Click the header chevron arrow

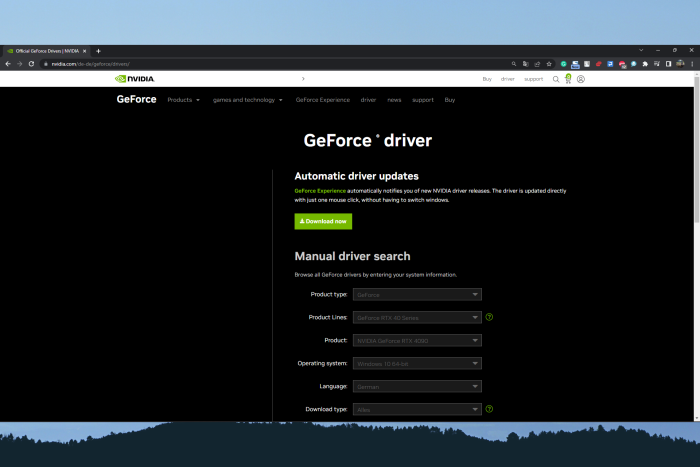[303, 79]
